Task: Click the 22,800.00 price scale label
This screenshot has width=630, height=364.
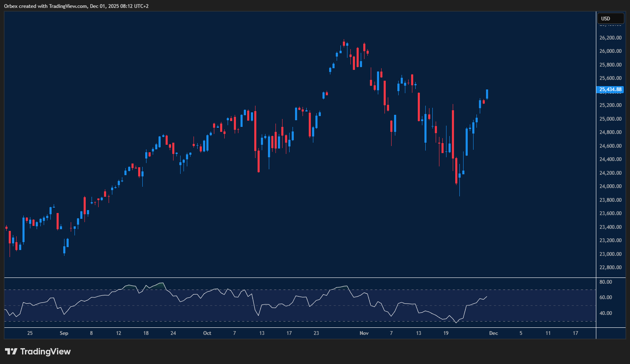Action: click(610, 267)
